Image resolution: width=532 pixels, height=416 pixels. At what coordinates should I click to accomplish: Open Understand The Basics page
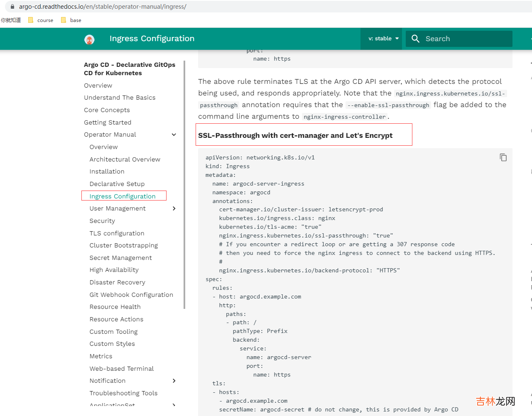(x=120, y=98)
